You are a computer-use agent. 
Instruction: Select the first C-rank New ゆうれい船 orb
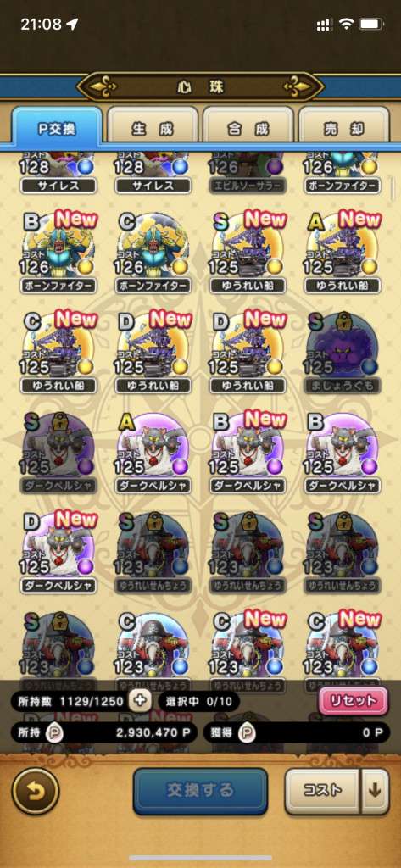[x=58, y=352]
